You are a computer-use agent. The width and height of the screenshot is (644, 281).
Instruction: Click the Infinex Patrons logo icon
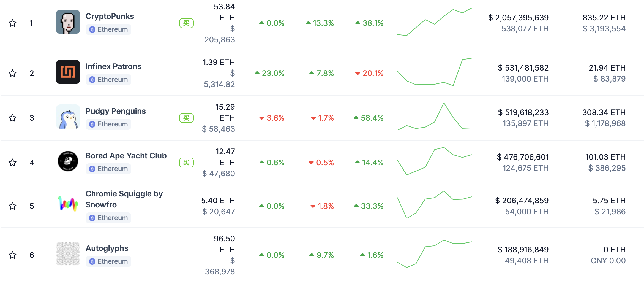(68, 72)
